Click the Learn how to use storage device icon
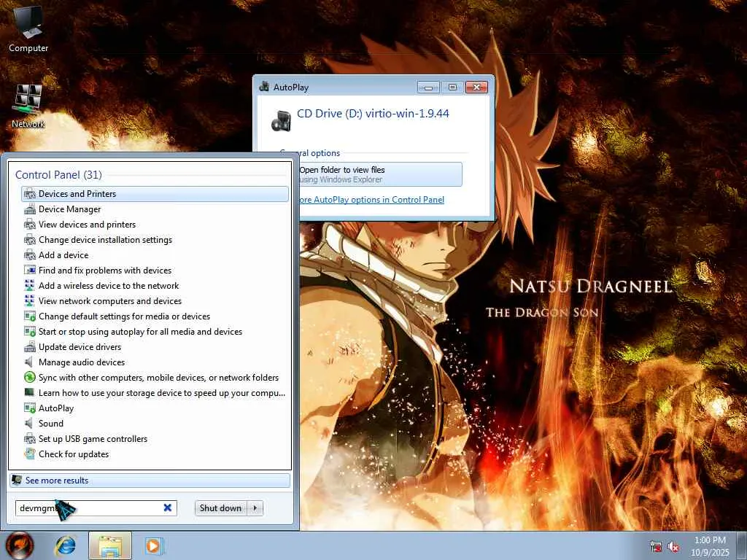 (29, 392)
